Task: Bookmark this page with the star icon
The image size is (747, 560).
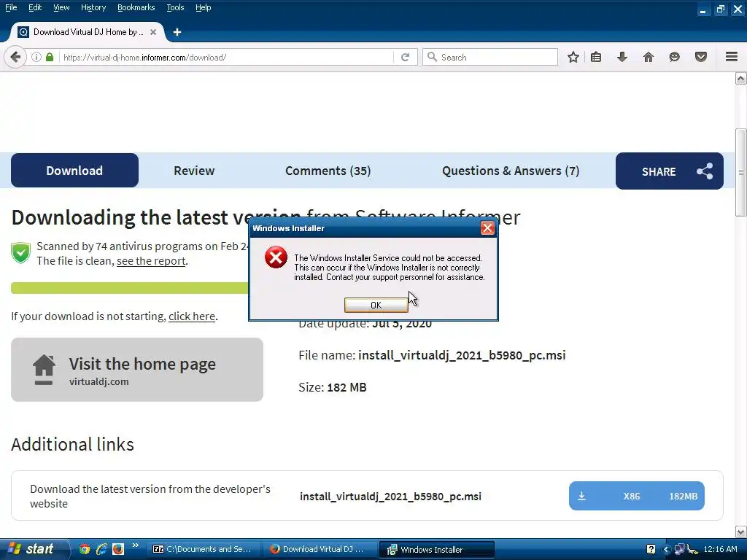Action: coord(573,57)
